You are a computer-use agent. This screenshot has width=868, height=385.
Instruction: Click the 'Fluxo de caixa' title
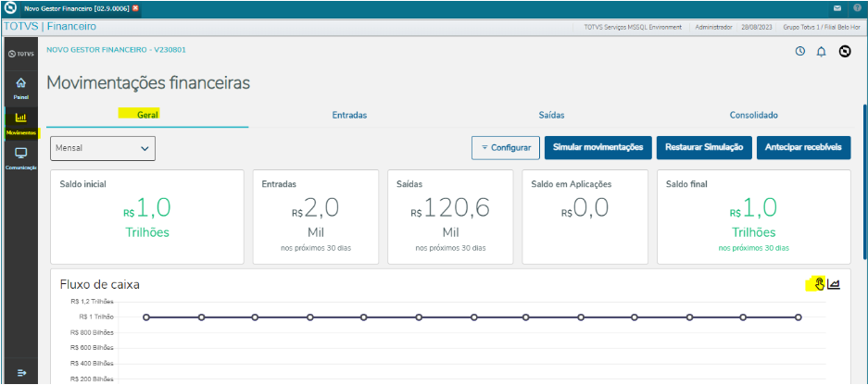tap(100, 285)
